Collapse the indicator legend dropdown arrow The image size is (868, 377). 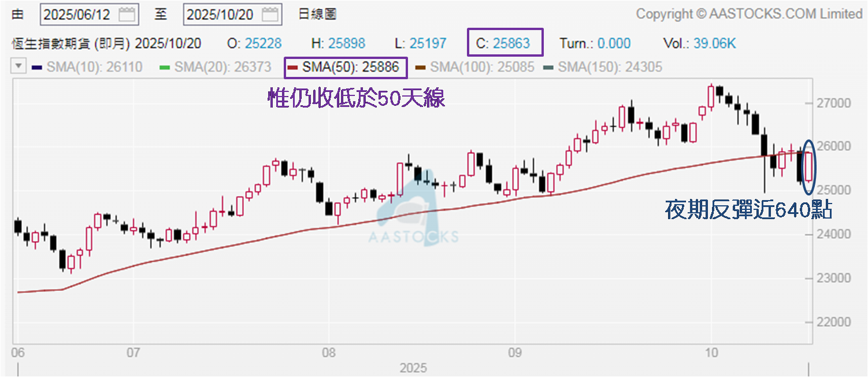point(19,66)
